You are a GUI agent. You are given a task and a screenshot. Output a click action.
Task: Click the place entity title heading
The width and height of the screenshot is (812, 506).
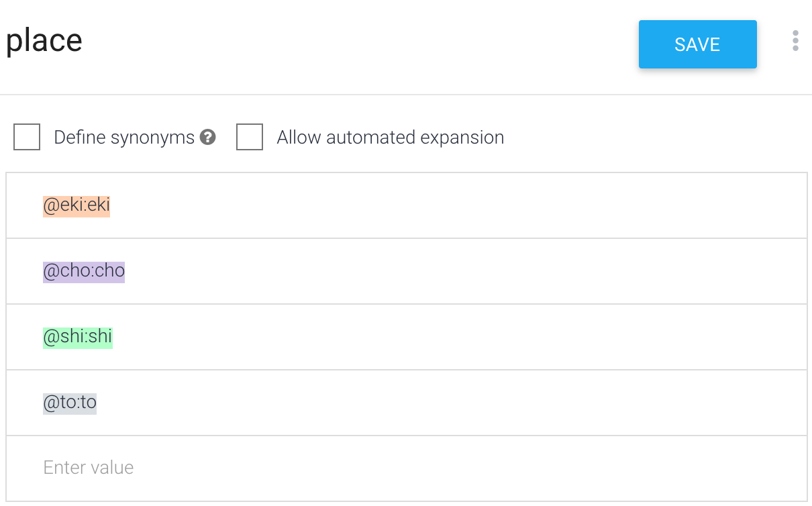(44, 41)
